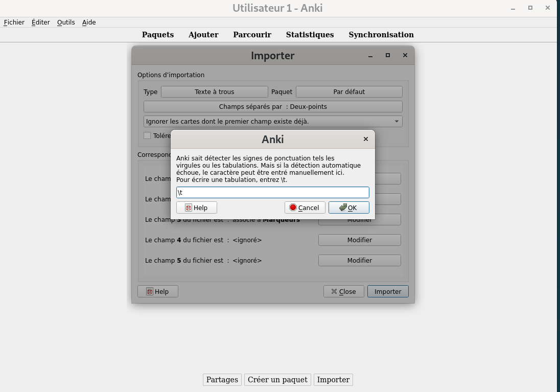Click inside the separator text input field
This screenshot has height=392, width=560.
272,192
